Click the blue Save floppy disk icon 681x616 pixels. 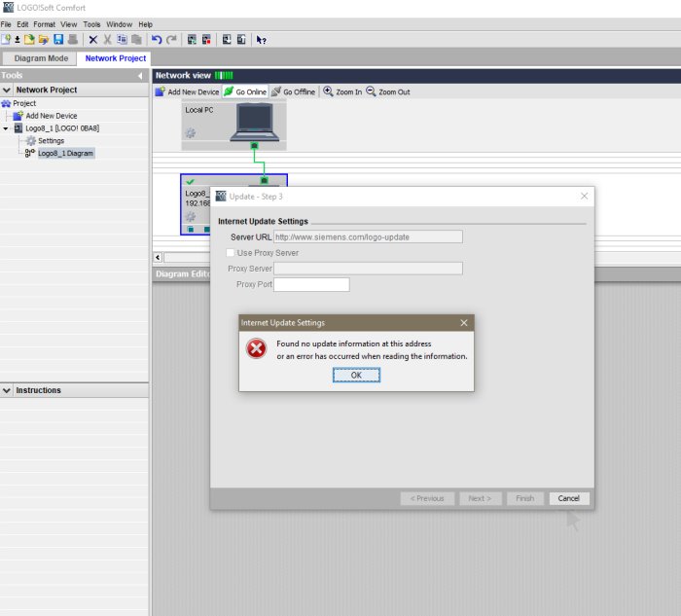(x=58, y=40)
